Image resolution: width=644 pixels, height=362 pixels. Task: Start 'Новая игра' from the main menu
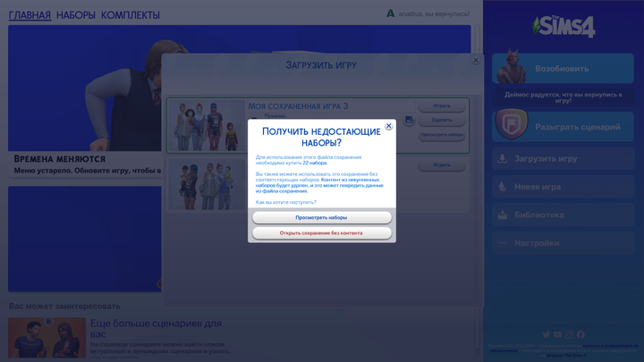tap(563, 187)
